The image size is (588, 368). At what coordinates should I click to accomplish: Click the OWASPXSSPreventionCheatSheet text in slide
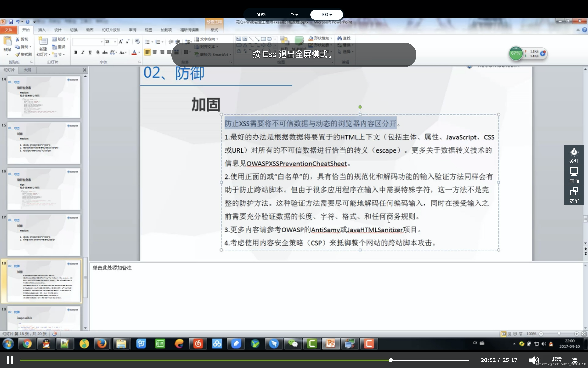point(297,164)
